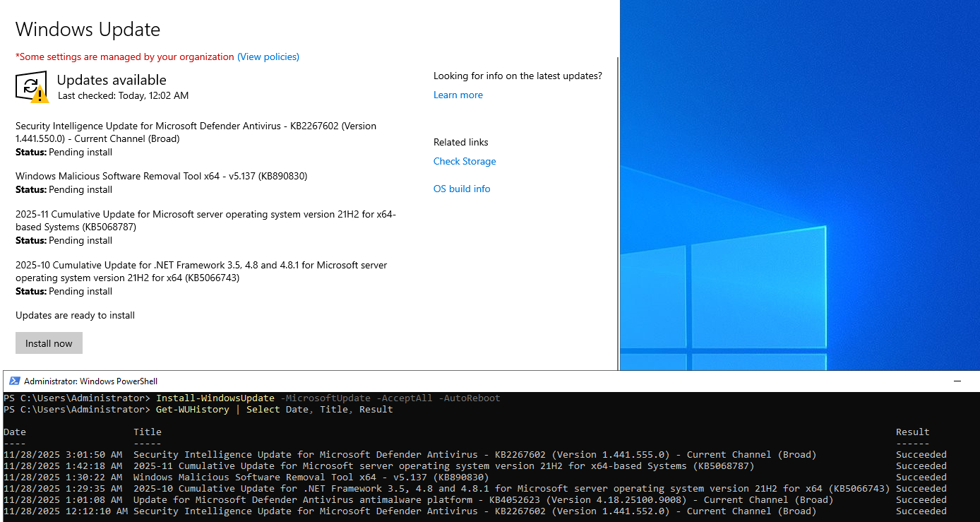The width and height of the screenshot is (980, 522).
Task: Minimize the Administrator PowerShell window
Action: coord(957,381)
